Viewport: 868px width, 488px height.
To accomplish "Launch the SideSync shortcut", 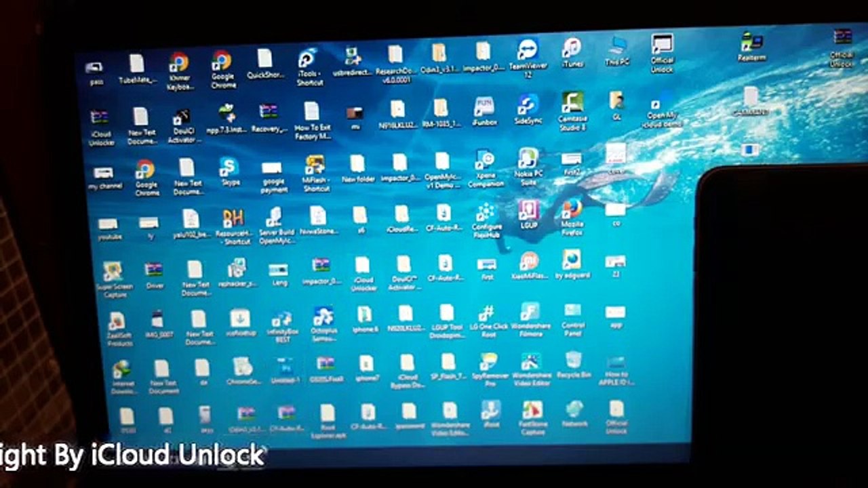I will (x=528, y=110).
